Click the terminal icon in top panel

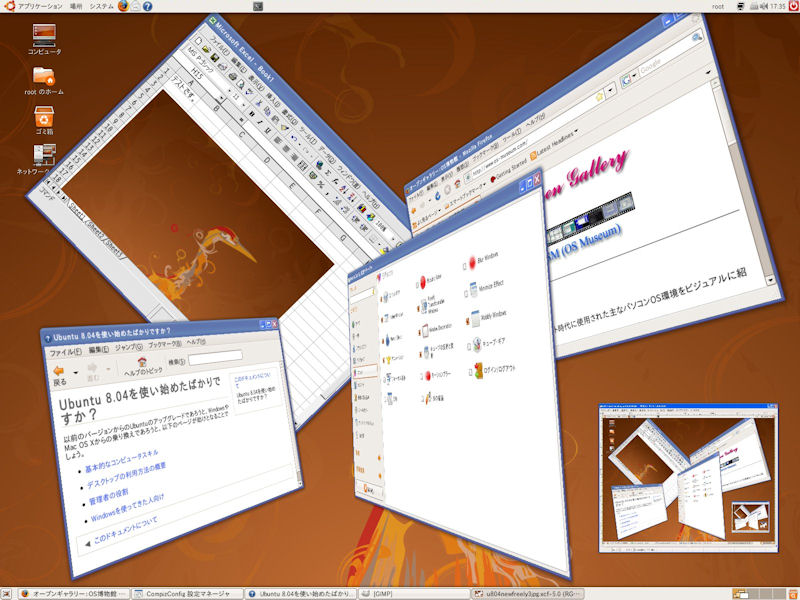point(258,6)
